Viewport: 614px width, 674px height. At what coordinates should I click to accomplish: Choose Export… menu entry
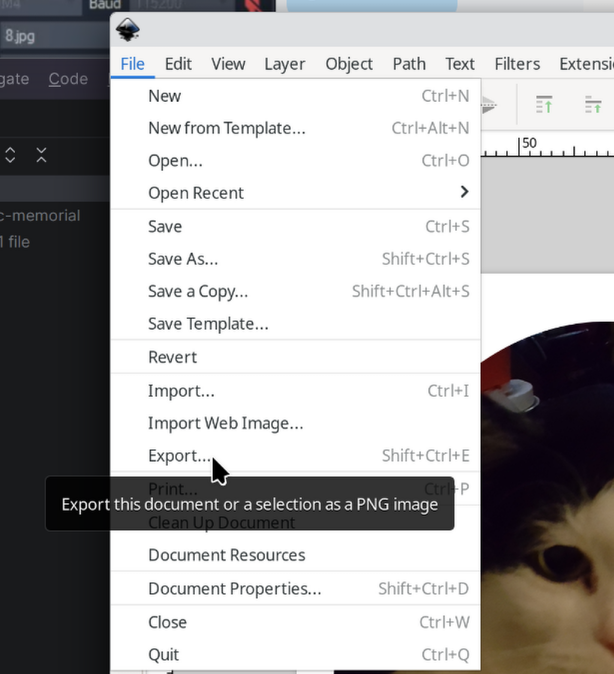click(295, 455)
